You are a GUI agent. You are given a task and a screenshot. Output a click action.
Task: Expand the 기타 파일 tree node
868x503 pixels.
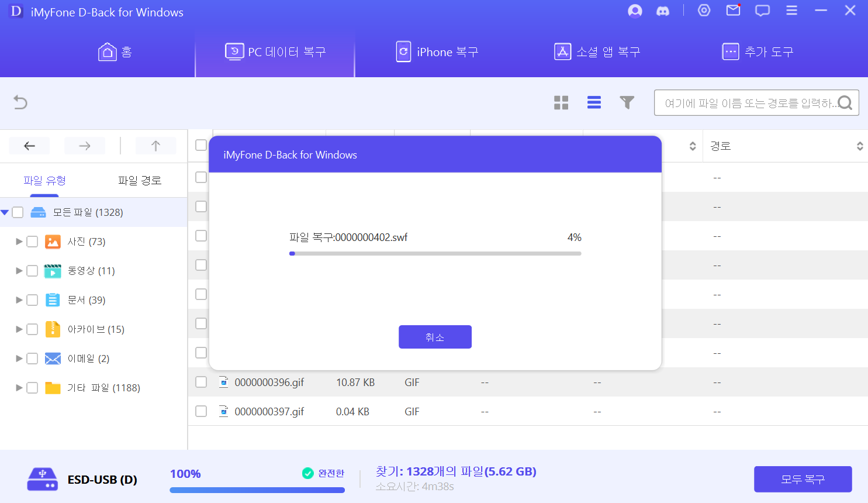tap(19, 388)
